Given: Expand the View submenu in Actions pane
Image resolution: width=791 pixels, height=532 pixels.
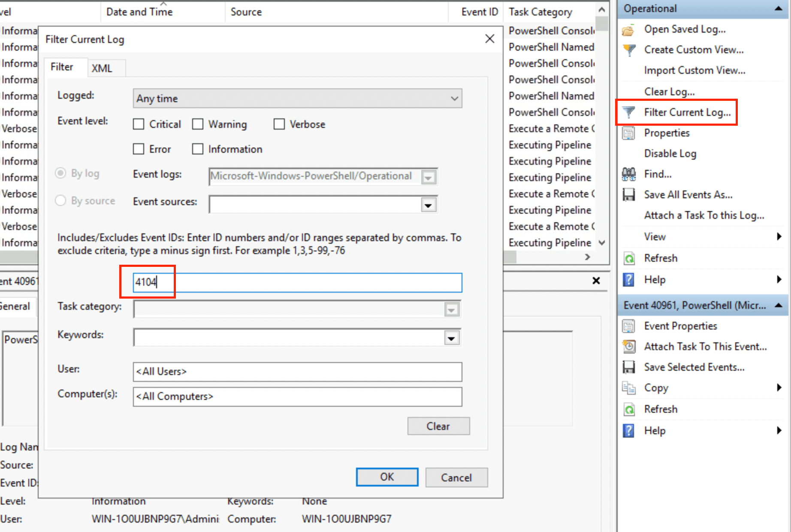Looking at the screenshot, I should tap(779, 237).
